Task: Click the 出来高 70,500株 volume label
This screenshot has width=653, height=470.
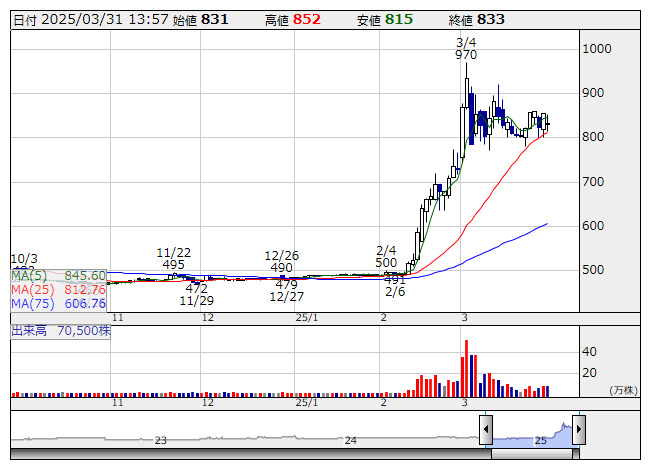Action: [61, 330]
